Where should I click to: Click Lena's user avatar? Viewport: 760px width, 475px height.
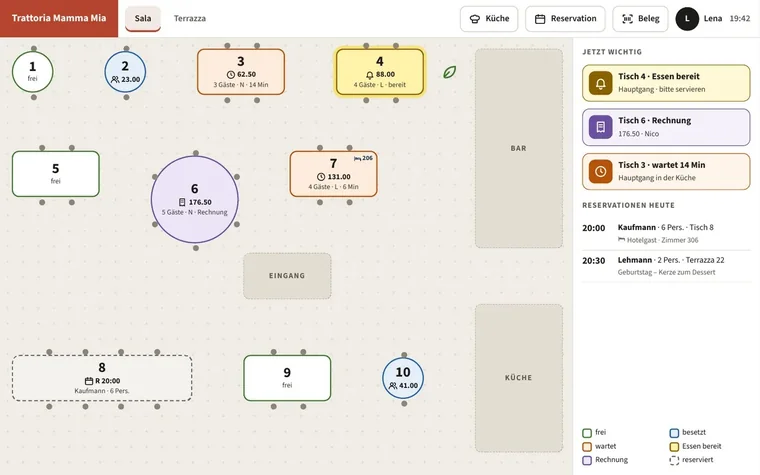pyautogui.click(x=687, y=18)
